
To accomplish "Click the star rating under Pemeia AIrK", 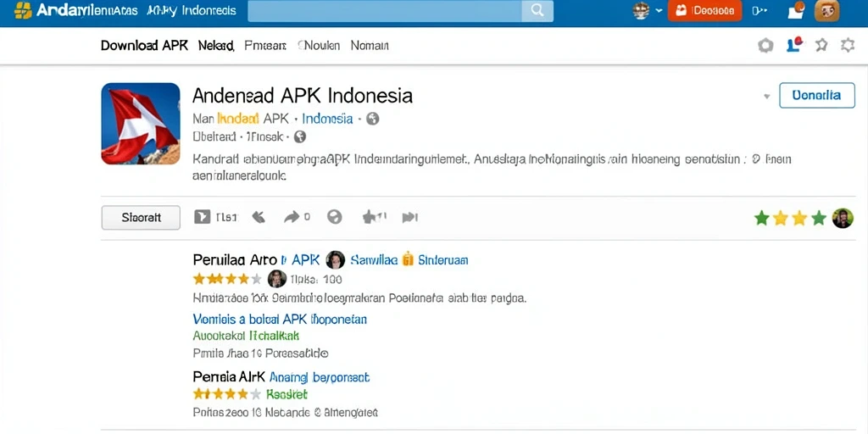I will pyautogui.click(x=227, y=394).
